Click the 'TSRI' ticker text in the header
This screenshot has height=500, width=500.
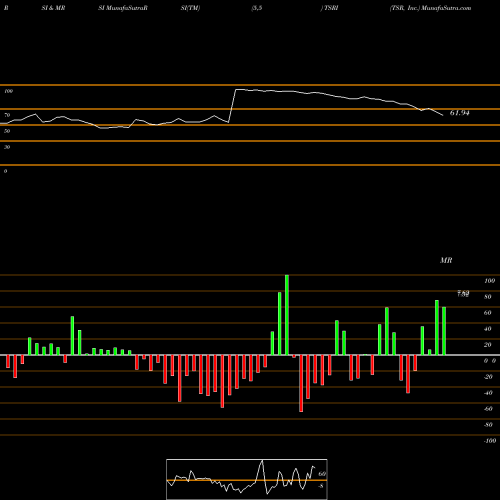[x=331, y=8]
